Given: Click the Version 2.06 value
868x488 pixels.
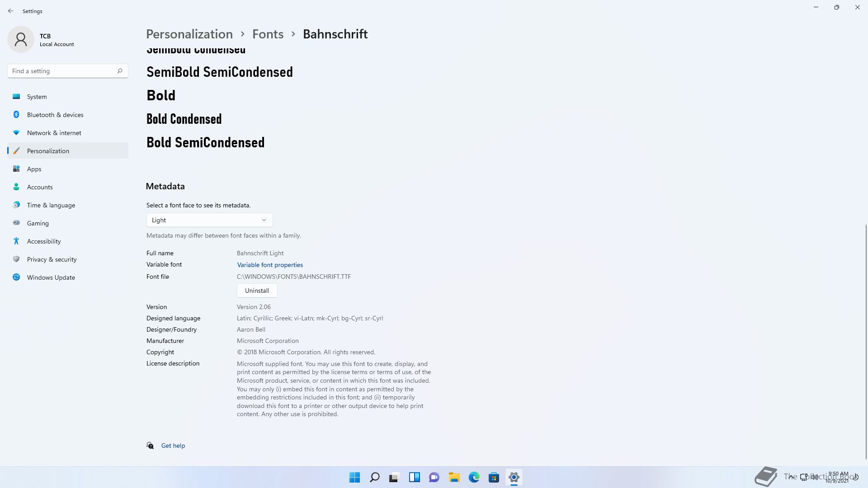Looking at the screenshot, I should pyautogui.click(x=254, y=307).
